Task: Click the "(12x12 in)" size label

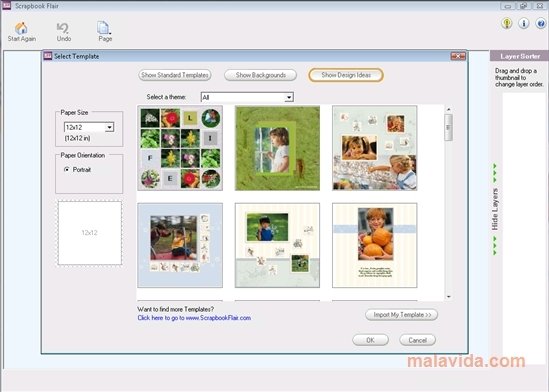Action: point(77,138)
